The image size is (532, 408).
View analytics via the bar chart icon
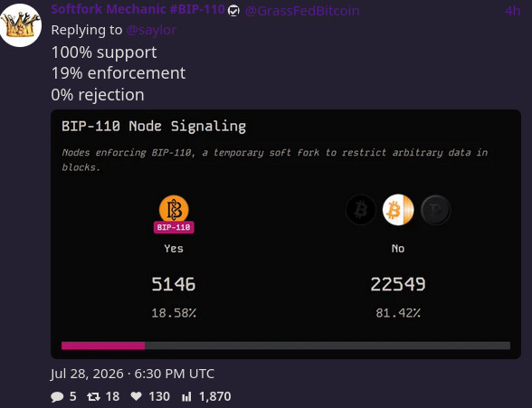[x=186, y=396]
